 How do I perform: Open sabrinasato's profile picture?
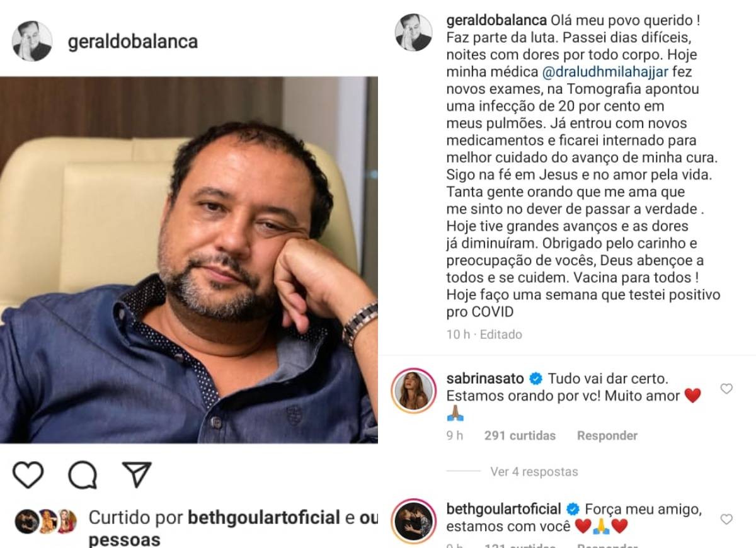tap(414, 391)
